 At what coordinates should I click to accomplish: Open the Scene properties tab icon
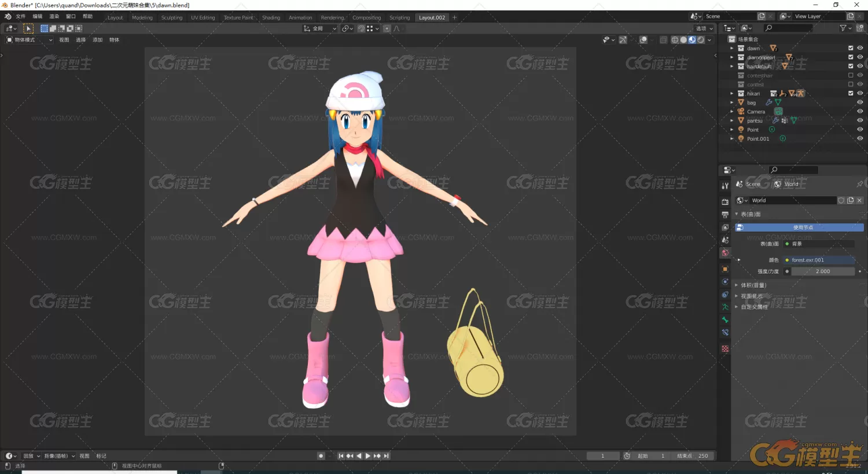click(x=725, y=240)
